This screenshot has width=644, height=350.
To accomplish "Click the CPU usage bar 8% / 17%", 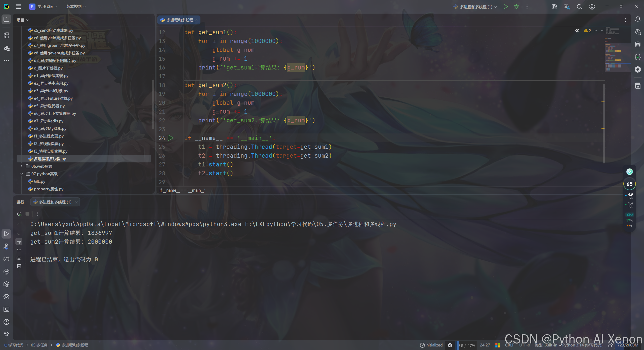I will tap(466, 345).
